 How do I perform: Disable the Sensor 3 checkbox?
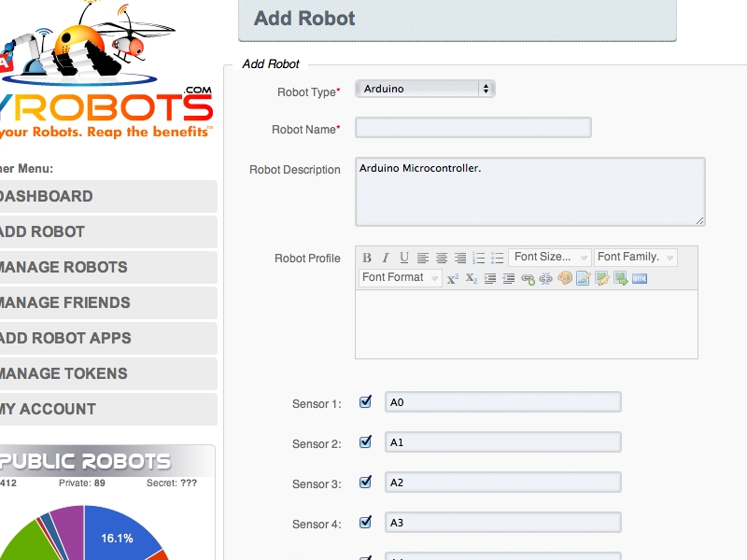(365, 483)
